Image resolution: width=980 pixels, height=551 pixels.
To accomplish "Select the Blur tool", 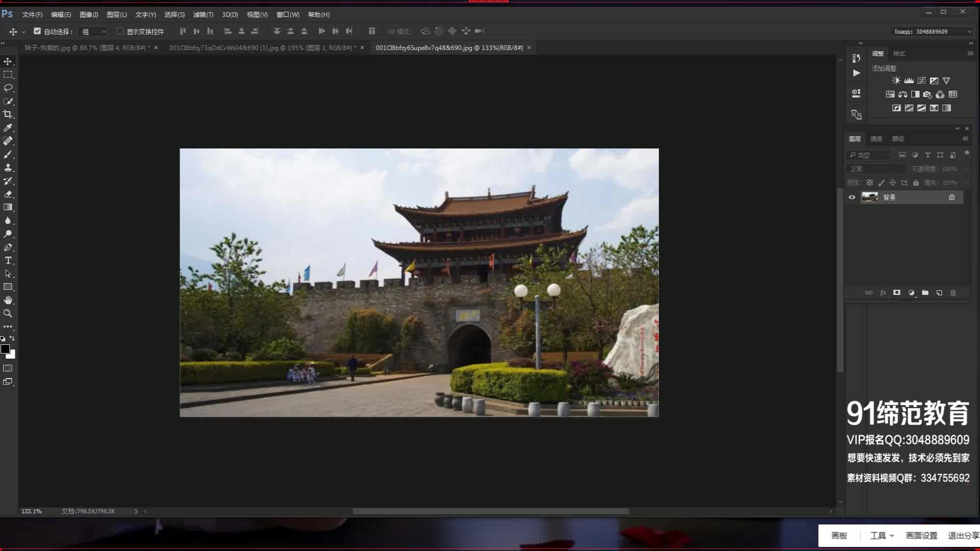I will point(8,220).
